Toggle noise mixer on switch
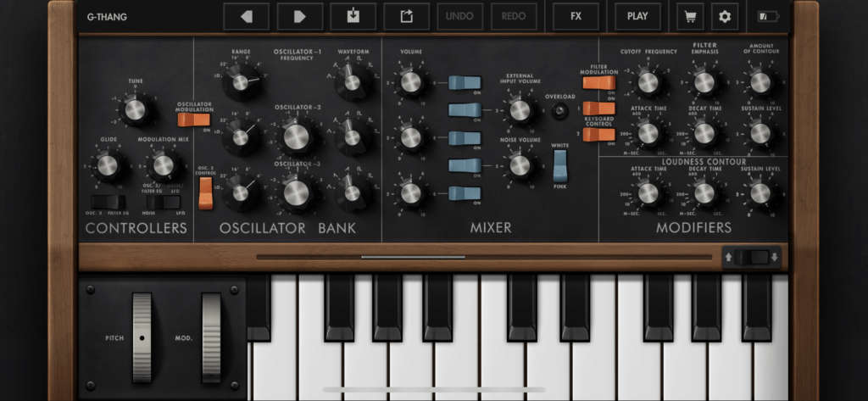 (x=465, y=165)
